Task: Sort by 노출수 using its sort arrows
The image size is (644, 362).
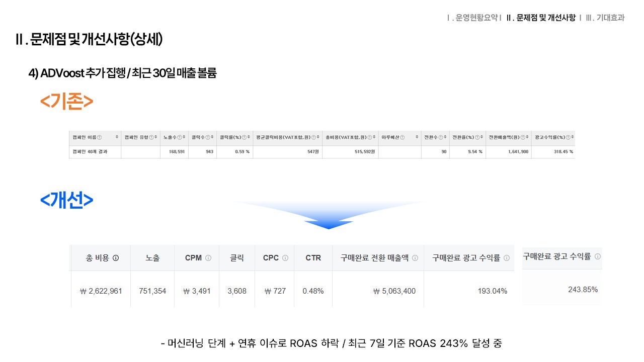Action: 186,137
